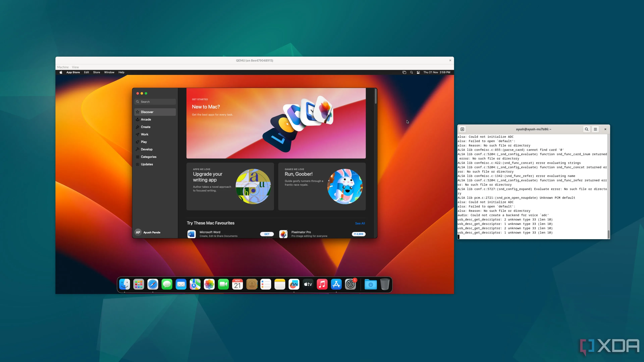Open Window menu in menu bar

point(109,72)
